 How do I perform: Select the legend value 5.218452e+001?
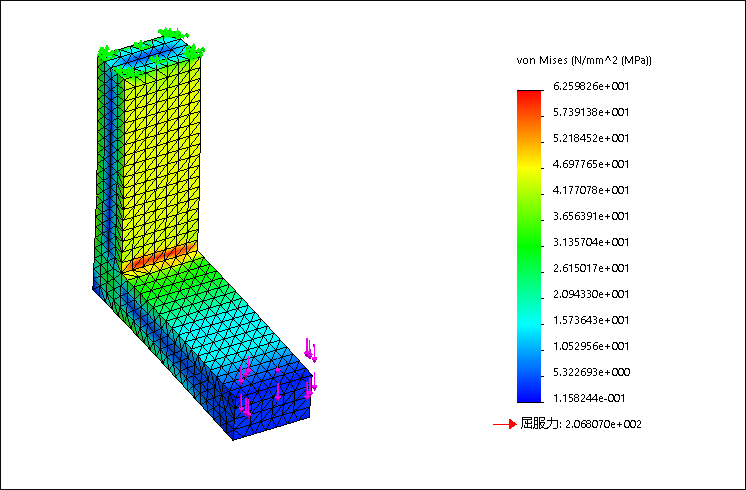[591, 138]
